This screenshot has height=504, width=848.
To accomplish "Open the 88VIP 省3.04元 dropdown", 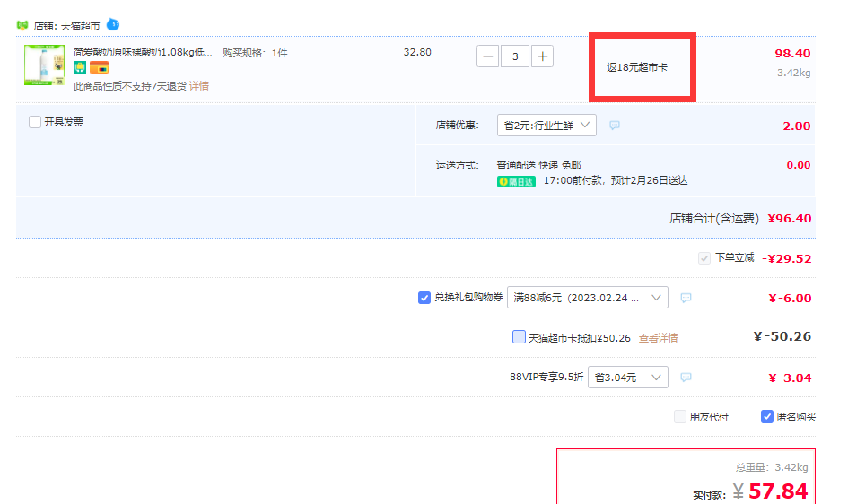I will [x=628, y=377].
